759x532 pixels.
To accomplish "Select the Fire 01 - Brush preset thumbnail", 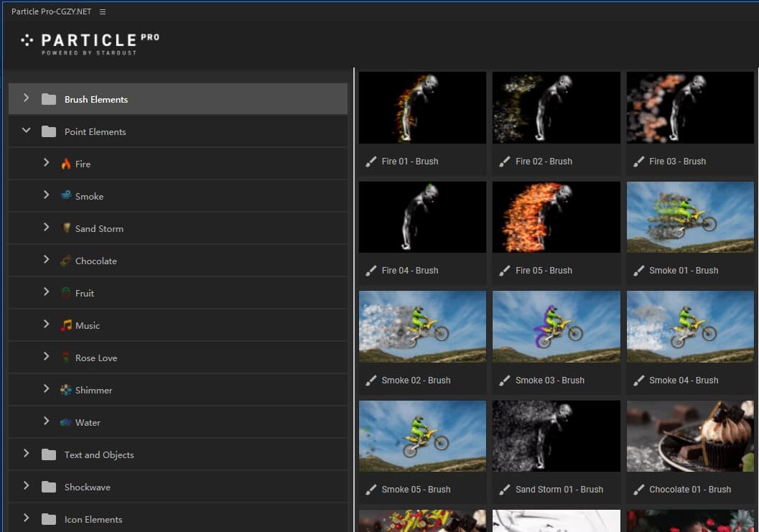I will click(422, 108).
